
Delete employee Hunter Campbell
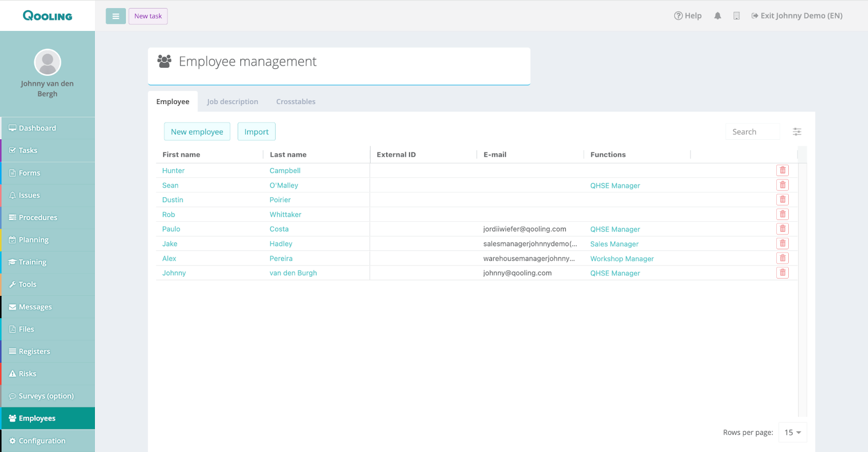pos(782,170)
